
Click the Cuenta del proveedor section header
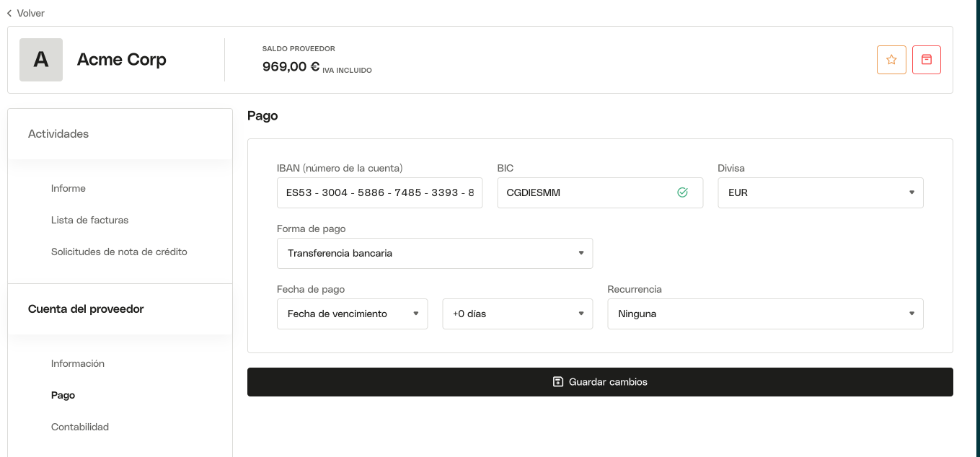(86, 309)
